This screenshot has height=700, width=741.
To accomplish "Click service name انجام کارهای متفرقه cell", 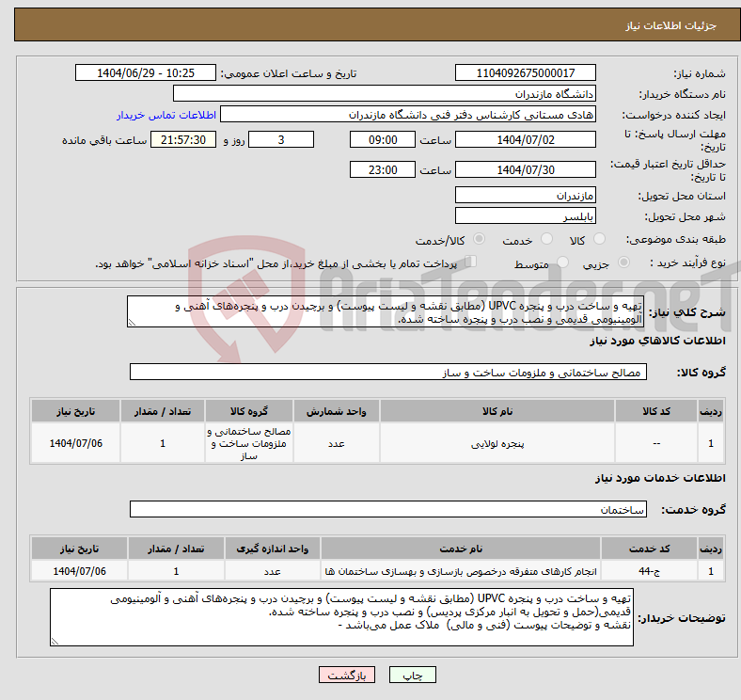I will (x=461, y=571).
